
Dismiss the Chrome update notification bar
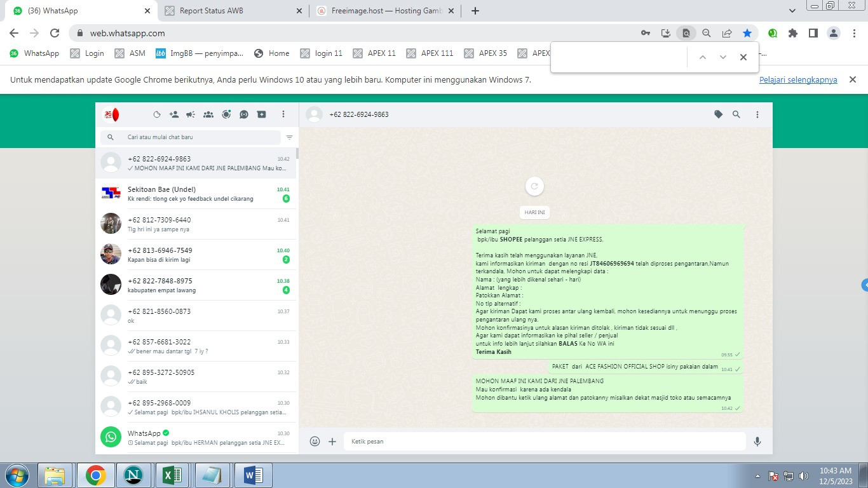853,79
